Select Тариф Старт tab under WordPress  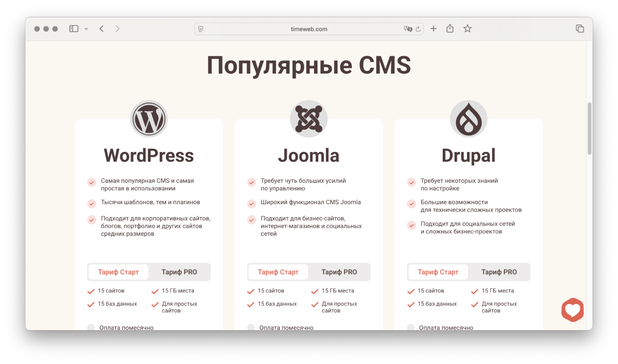118,272
